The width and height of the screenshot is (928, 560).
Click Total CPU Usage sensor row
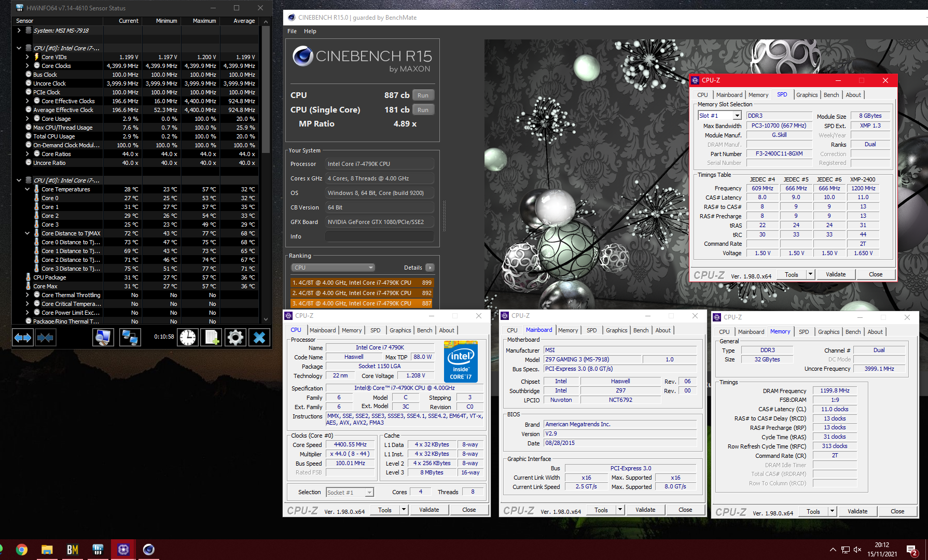click(x=136, y=136)
